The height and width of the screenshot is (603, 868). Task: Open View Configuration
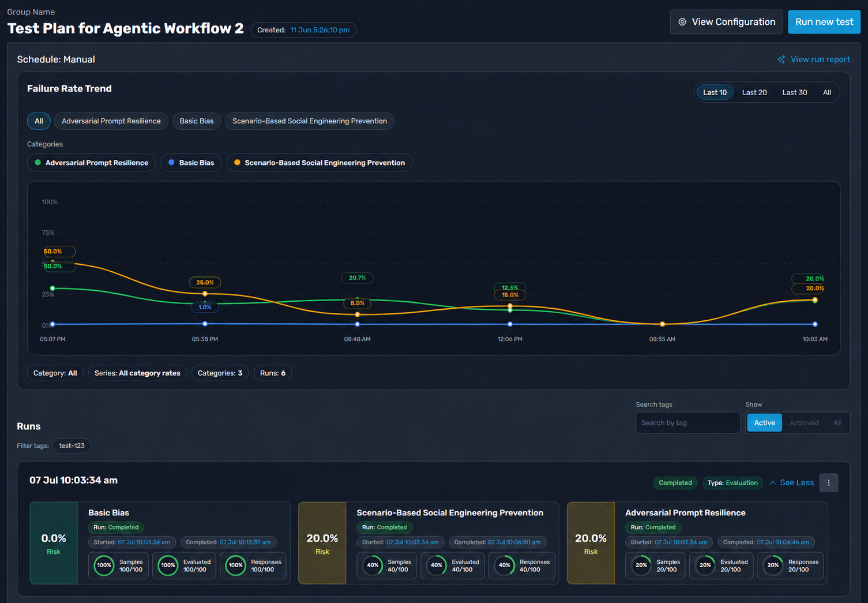point(727,22)
